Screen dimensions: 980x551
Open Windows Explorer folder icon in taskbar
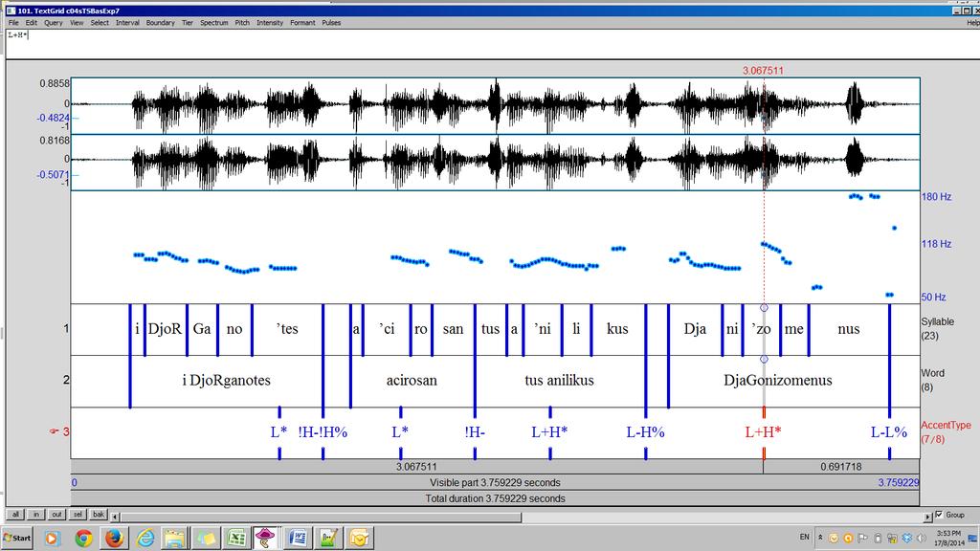coord(176,538)
